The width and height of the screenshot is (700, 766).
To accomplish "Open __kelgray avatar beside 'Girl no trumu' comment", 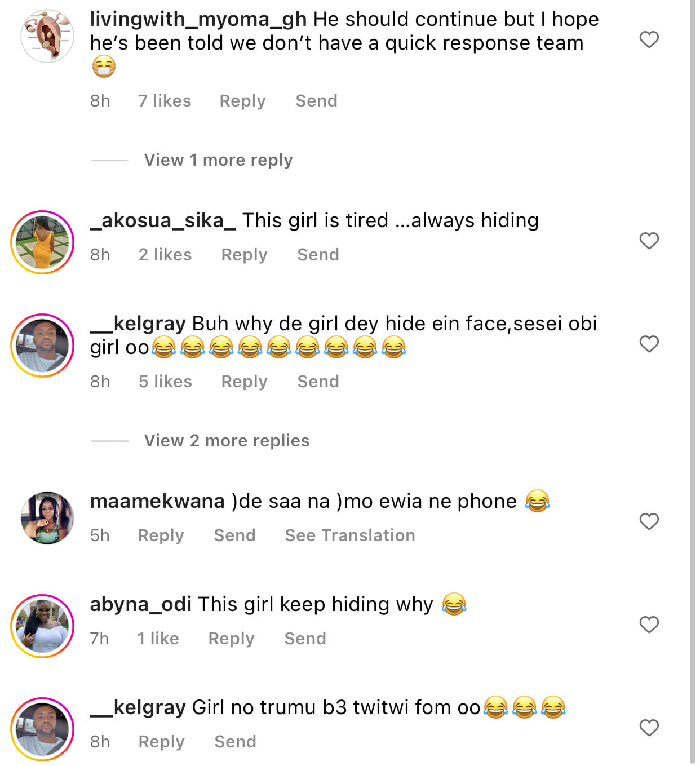I will coord(43,729).
